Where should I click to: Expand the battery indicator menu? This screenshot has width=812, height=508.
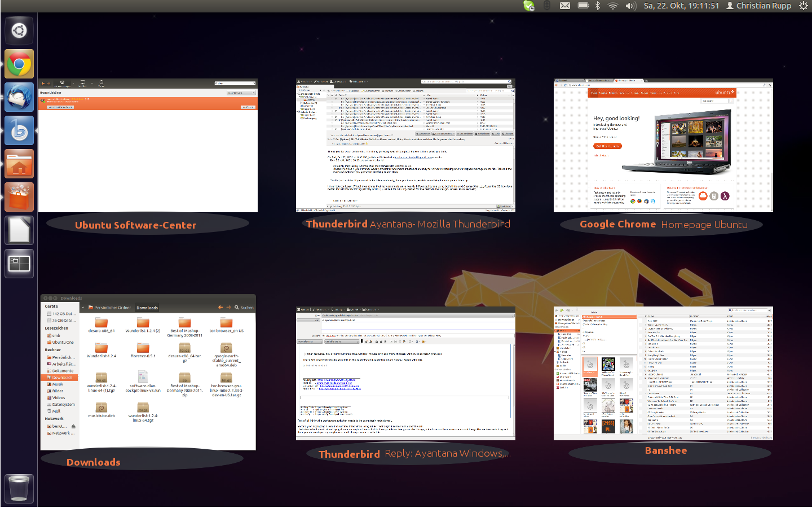coord(584,6)
